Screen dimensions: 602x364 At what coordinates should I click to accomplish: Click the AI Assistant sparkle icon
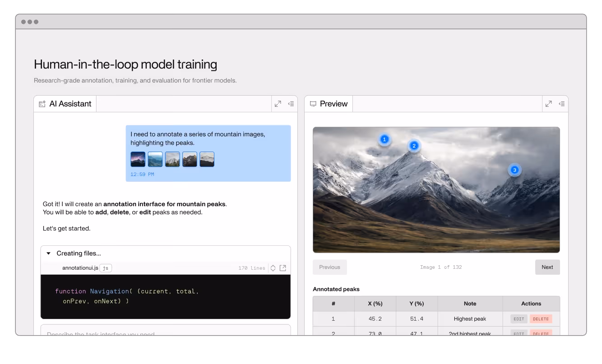pos(42,103)
